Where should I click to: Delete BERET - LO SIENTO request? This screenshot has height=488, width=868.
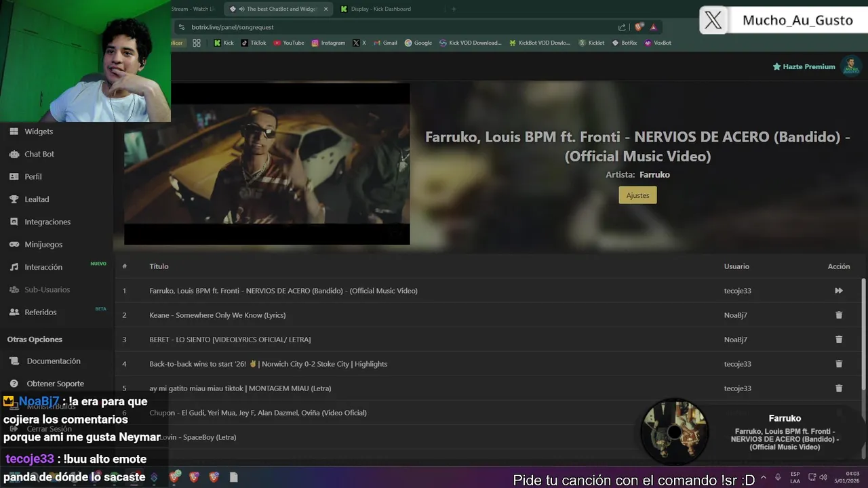(x=839, y=340)
